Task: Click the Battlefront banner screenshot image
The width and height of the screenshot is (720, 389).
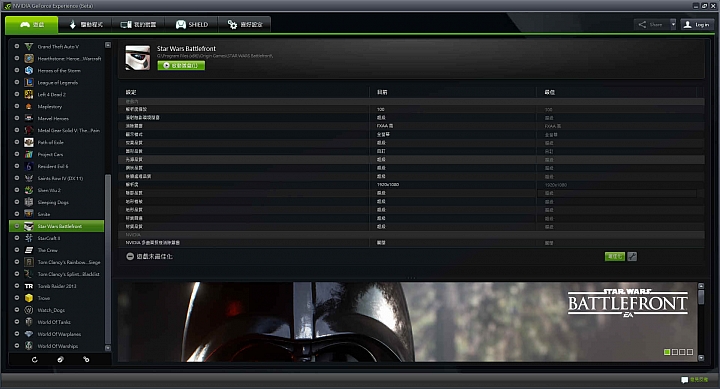Action: [408, 322]
